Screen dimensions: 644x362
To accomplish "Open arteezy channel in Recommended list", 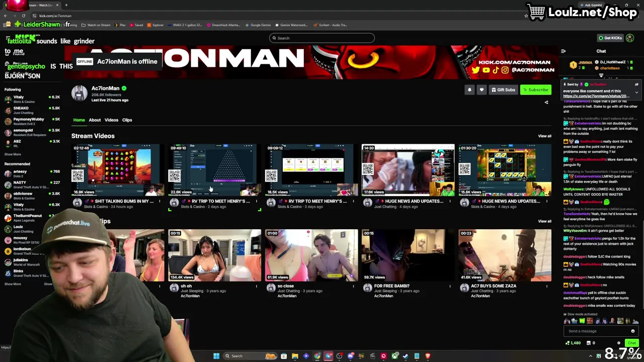I will [x=32, y=174].
